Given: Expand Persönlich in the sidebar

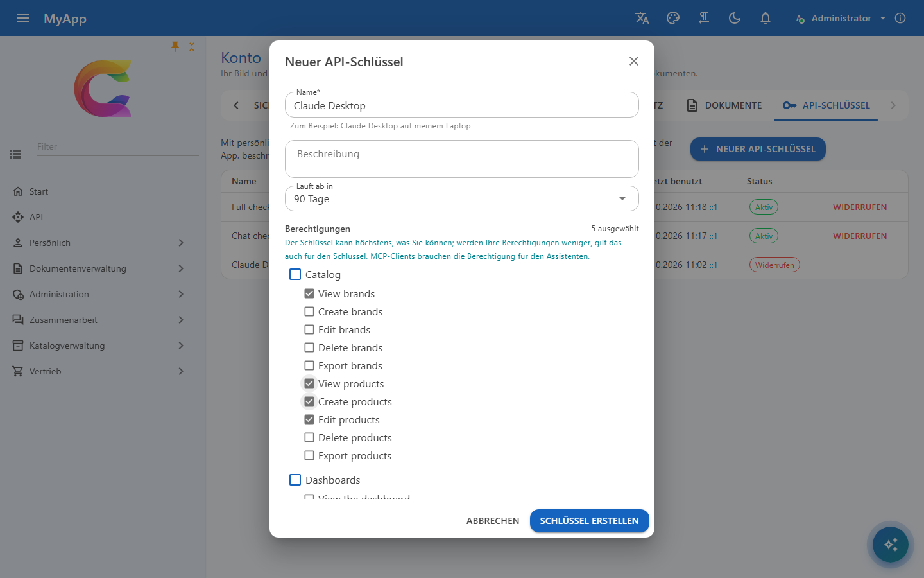Looking at the screenshot, I should pos(103,243).
